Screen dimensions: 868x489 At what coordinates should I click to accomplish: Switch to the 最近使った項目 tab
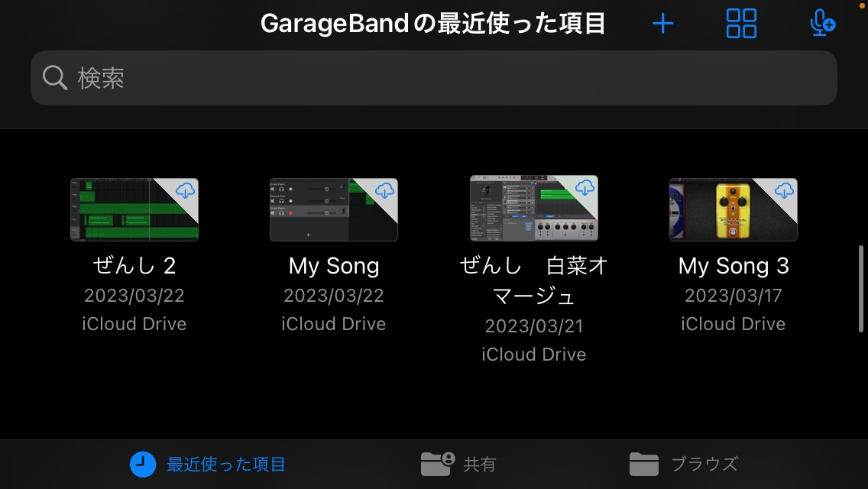(208, 464)
